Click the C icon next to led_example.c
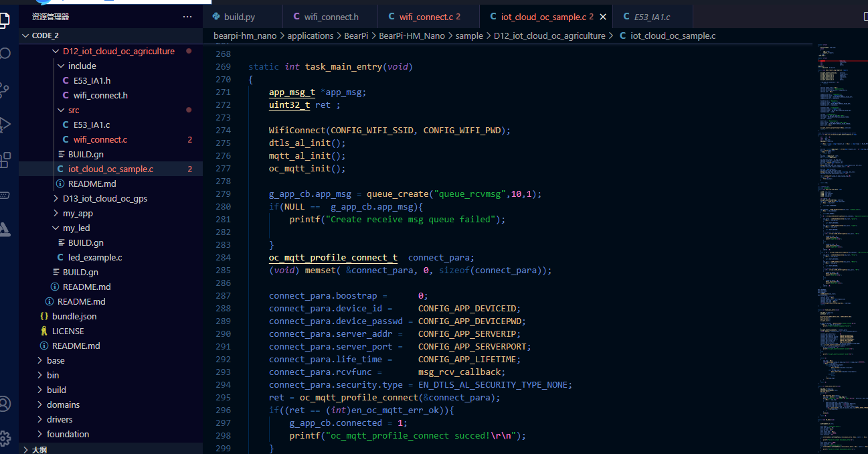The width and height of the screenshot is (868, 454). [x=60, y=257]
